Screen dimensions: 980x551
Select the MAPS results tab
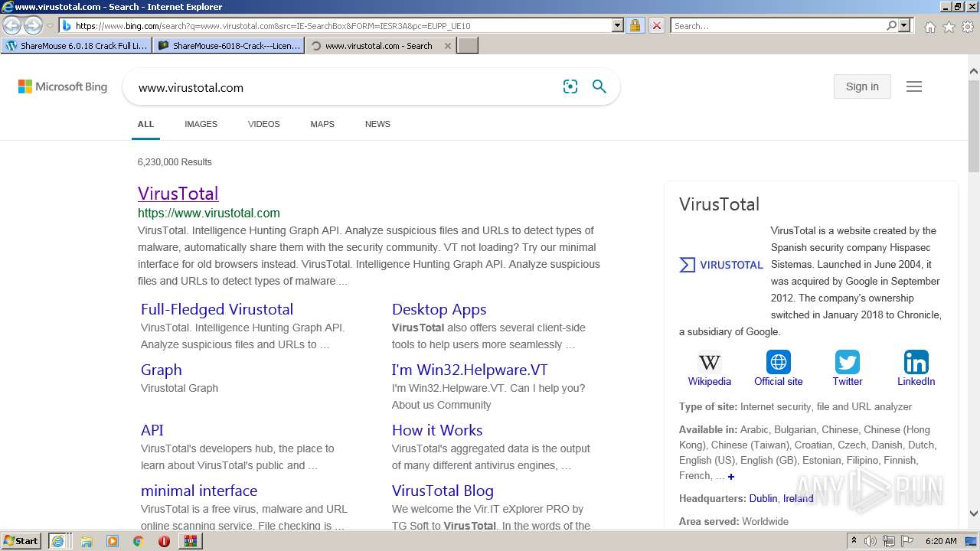322,124
